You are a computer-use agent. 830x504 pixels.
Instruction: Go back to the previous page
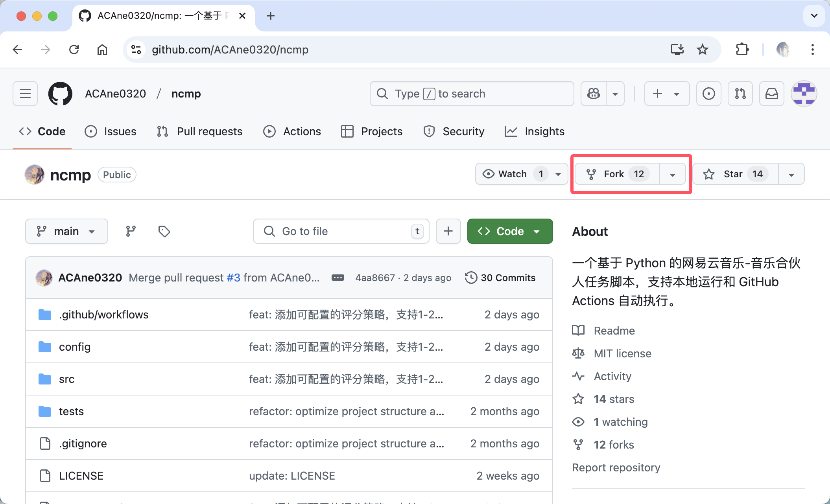click(x=18, y=50)
